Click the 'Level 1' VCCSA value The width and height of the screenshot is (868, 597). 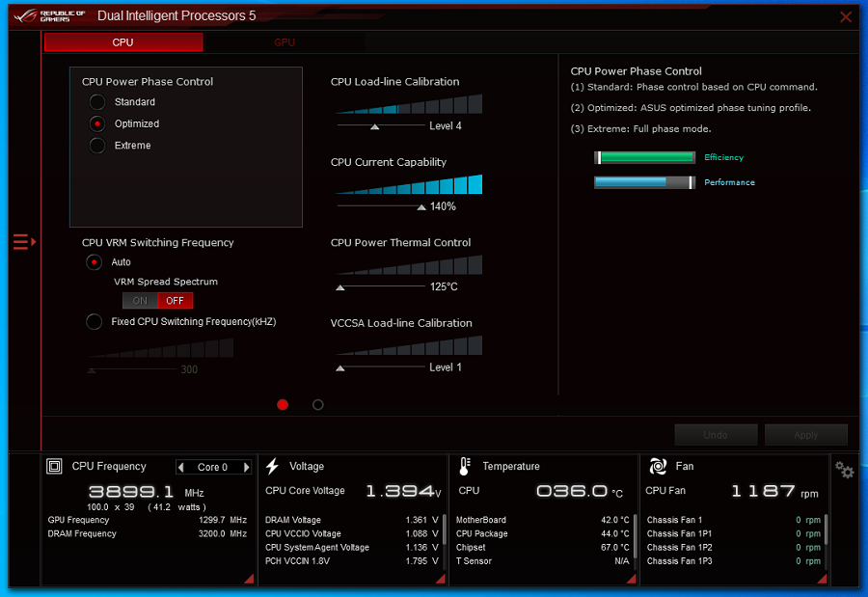pos(445,367)
